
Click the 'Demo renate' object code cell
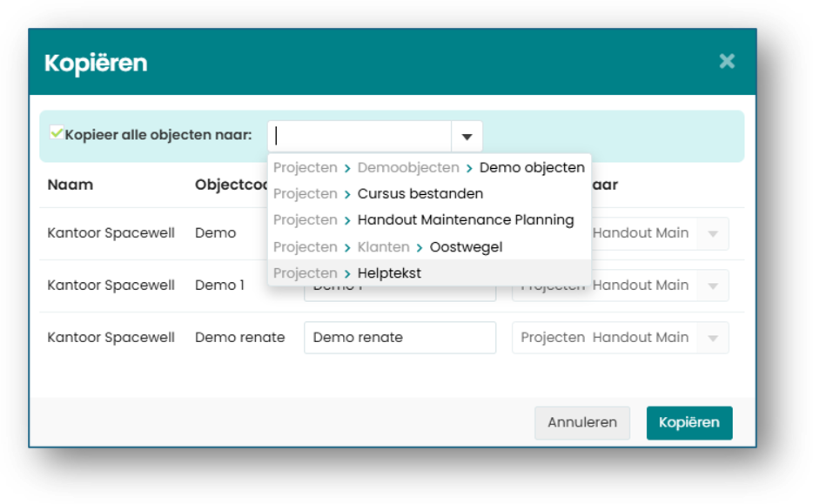[x=239, y=338]
